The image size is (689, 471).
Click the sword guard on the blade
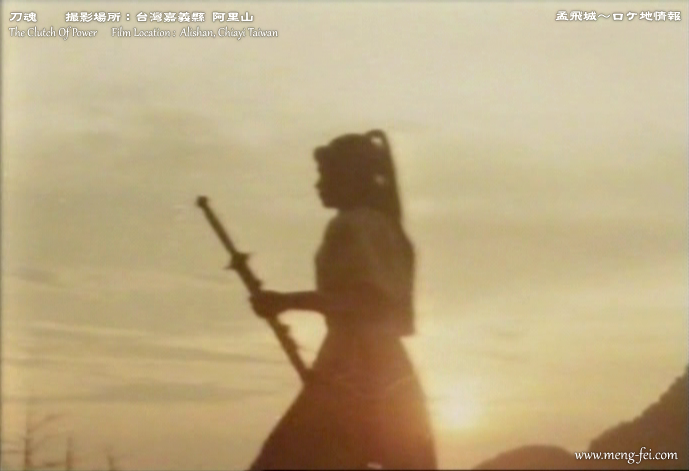coord(238,264)
